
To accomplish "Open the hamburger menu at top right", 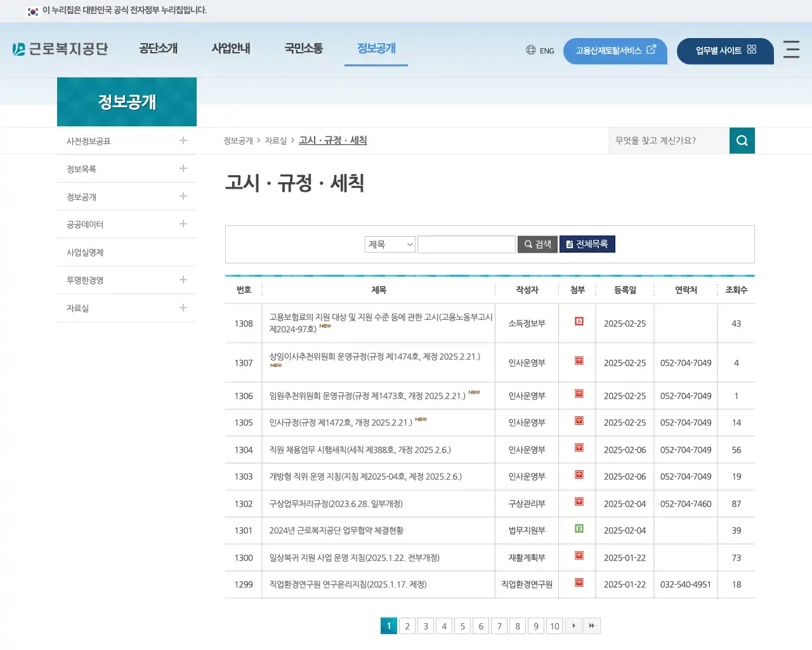I will (791, 50).
